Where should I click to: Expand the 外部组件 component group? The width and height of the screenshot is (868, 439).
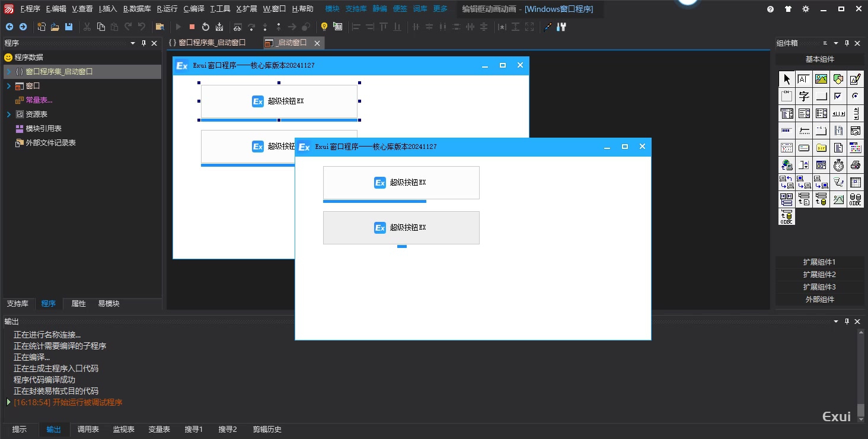pyautogui.click(x=819, y=300)
